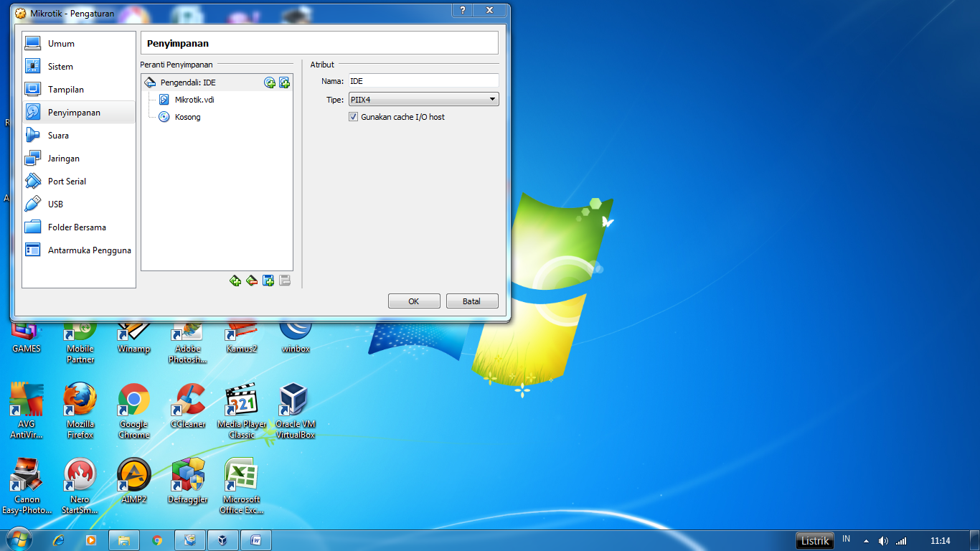Switch to VirtualBox cube icon in taskbar

click(223, 540)
